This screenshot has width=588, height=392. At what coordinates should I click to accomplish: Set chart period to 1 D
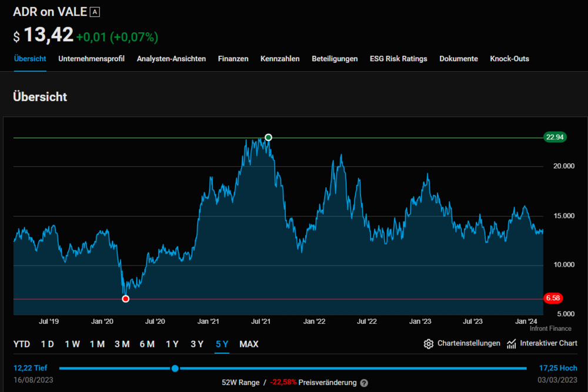(x=48, y=344)
